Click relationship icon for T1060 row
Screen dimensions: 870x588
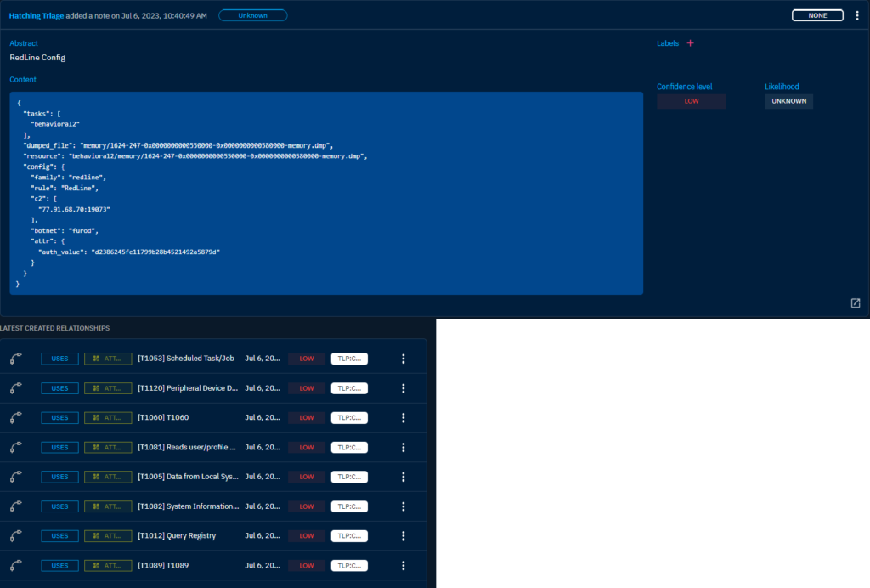[x=16, y=417]
